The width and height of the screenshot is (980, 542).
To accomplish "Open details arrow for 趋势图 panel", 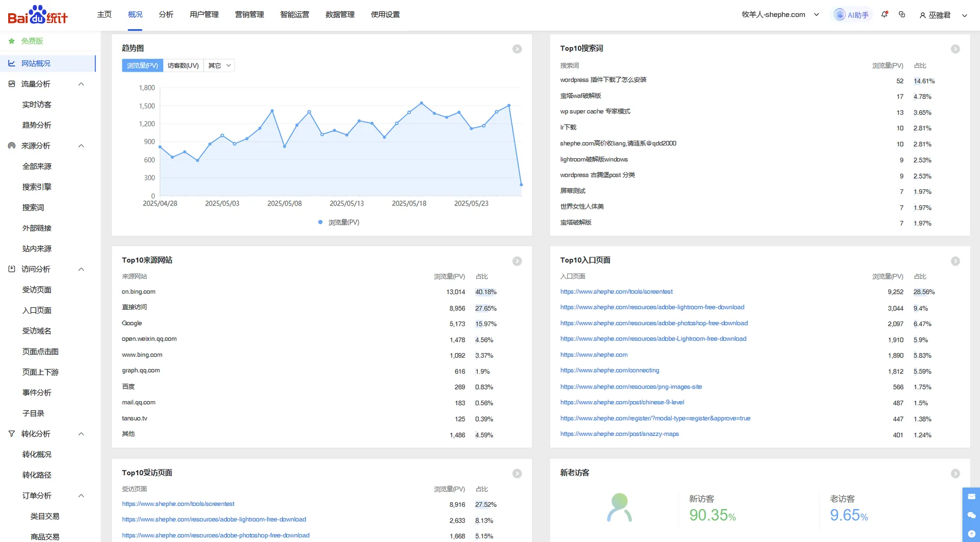I will [x=517, y=49].
